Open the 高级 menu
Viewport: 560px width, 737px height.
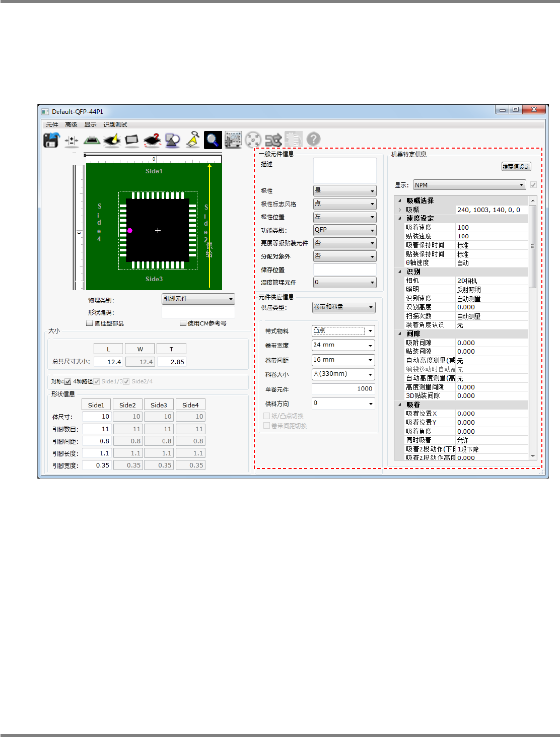coord(71,124)
